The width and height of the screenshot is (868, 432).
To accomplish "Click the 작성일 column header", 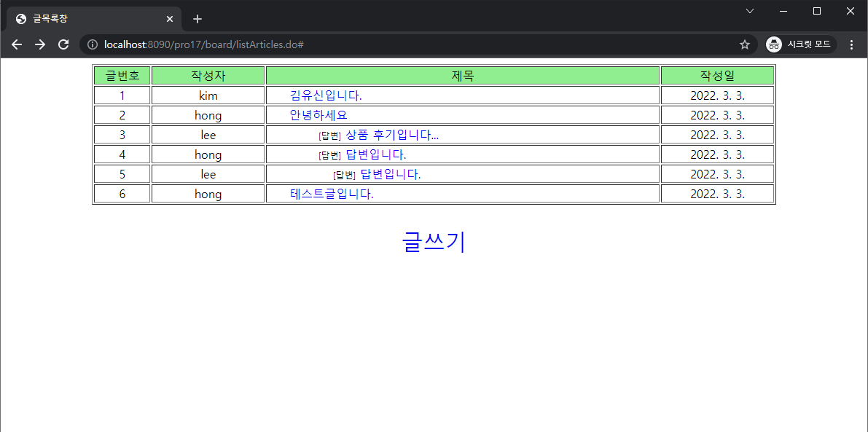I will pos(717,75).
